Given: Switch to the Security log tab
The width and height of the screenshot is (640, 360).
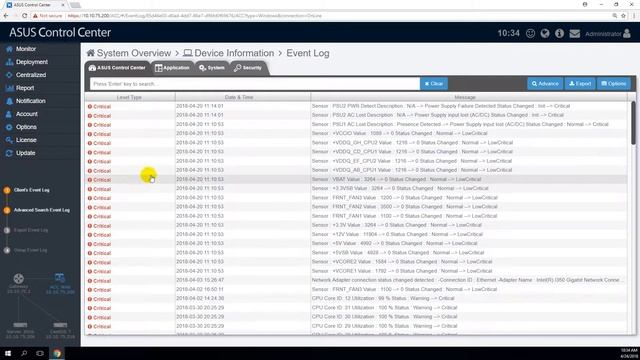Looking at the screenshot, I should tap(248, 68).
